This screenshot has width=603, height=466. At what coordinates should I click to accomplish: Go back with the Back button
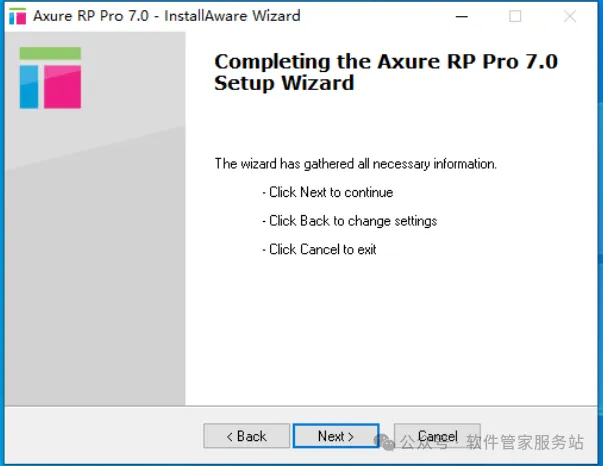click(246, 436)
